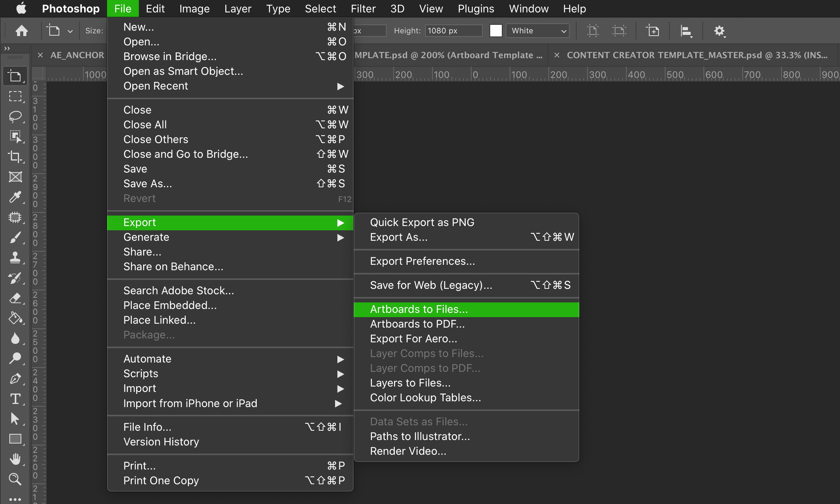
Task: Click the white artboard background color swatch
Action: tap(496, 31)
